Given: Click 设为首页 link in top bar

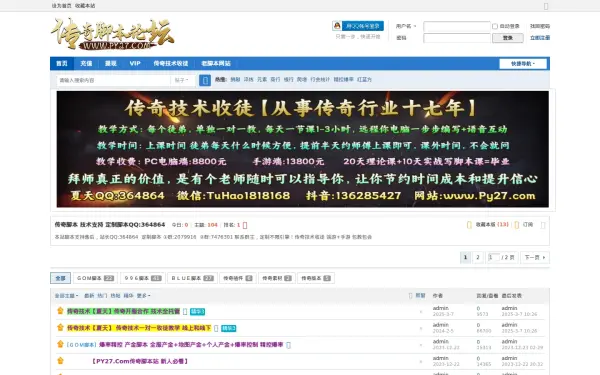Looking at the screenshot, I should pyautogui.click(x=62, y=6).
